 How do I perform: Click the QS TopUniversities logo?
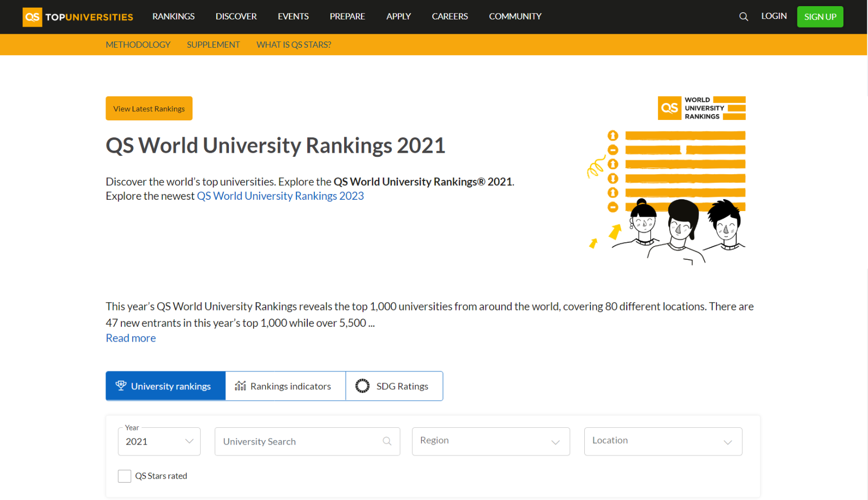[x=78, y=17]
